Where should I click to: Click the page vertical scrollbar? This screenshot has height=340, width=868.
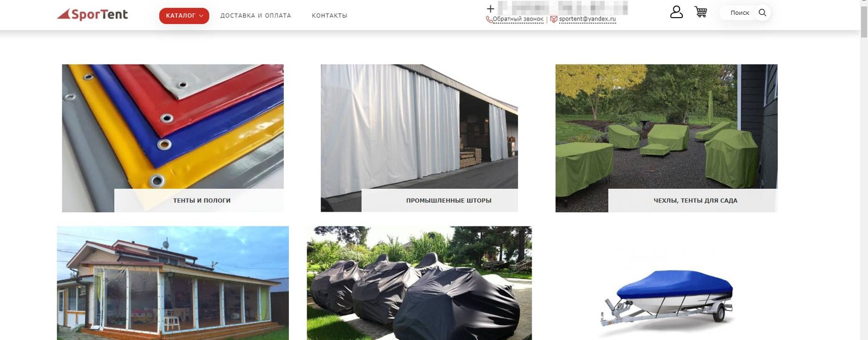[863, 170]
